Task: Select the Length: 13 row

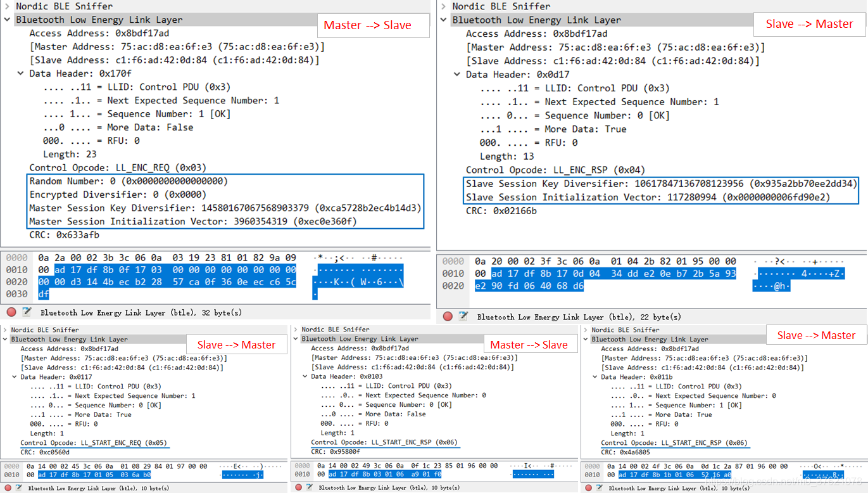Action: click(x=506, y=156)
